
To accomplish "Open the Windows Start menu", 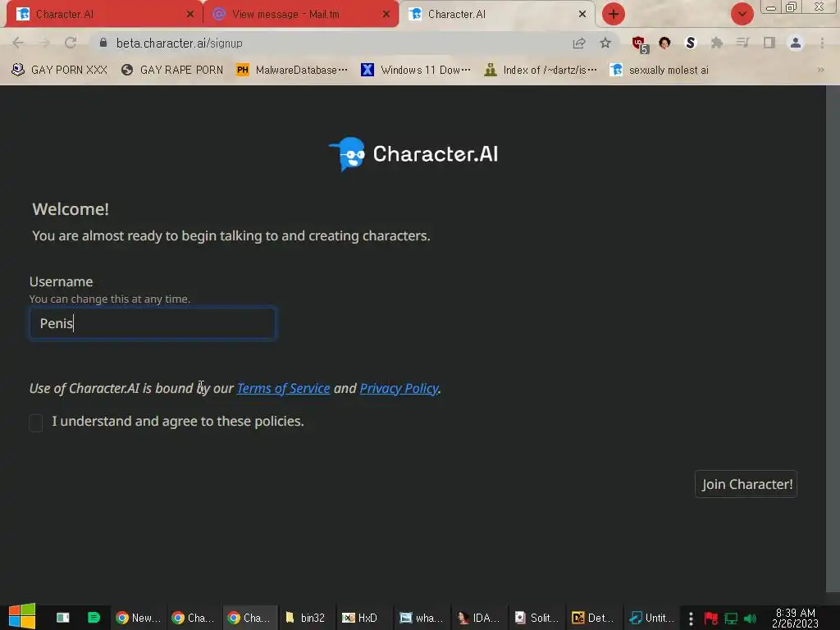I will click(x=21, y=617).
